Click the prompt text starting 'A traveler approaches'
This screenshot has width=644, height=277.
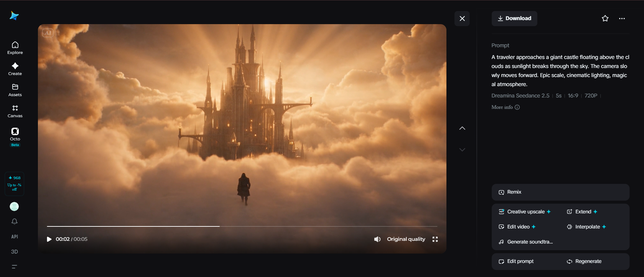click(x=560, y=71)
